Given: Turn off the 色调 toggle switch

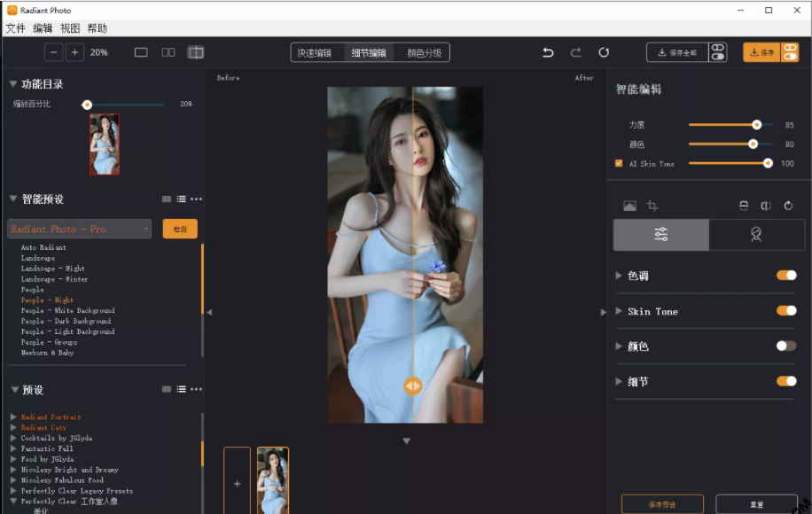Looking at the screenshot, I should [x=786, y=276].
